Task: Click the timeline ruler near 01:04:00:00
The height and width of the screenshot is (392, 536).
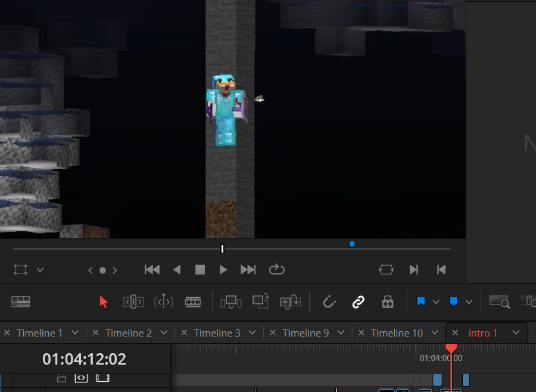Action: [x=441, y=358]
